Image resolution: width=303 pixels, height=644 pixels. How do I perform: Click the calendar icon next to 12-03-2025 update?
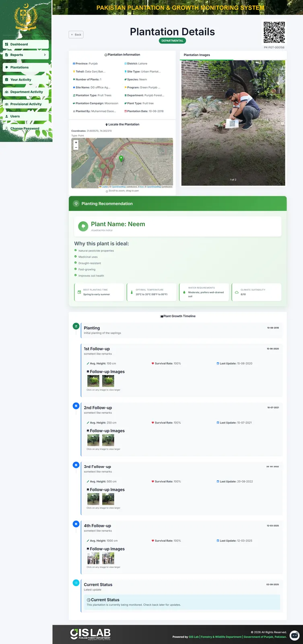(218, 541)
